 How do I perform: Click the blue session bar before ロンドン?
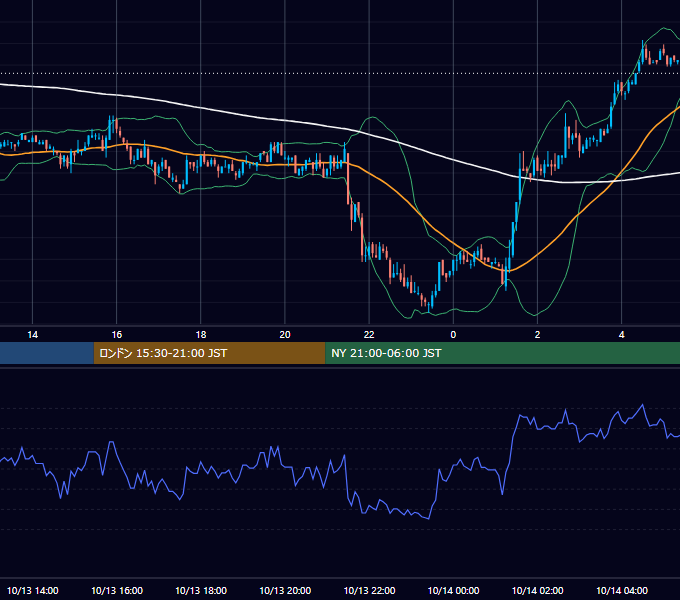(47, 353)
